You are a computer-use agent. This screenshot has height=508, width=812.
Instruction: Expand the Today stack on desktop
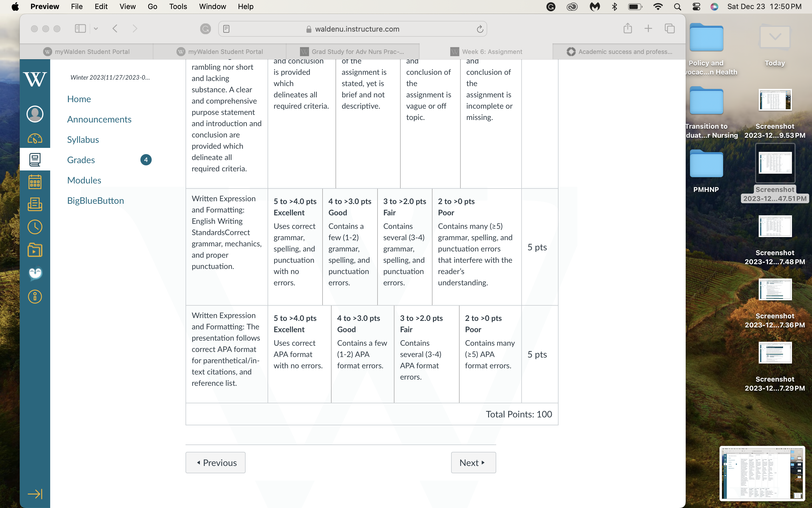pyautogui.click(x=775, y=45)
